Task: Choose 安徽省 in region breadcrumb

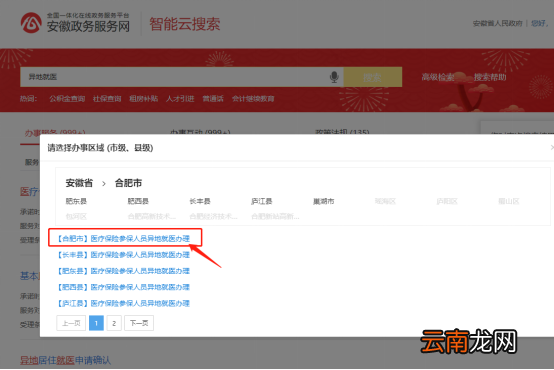Action: [79, 183]
